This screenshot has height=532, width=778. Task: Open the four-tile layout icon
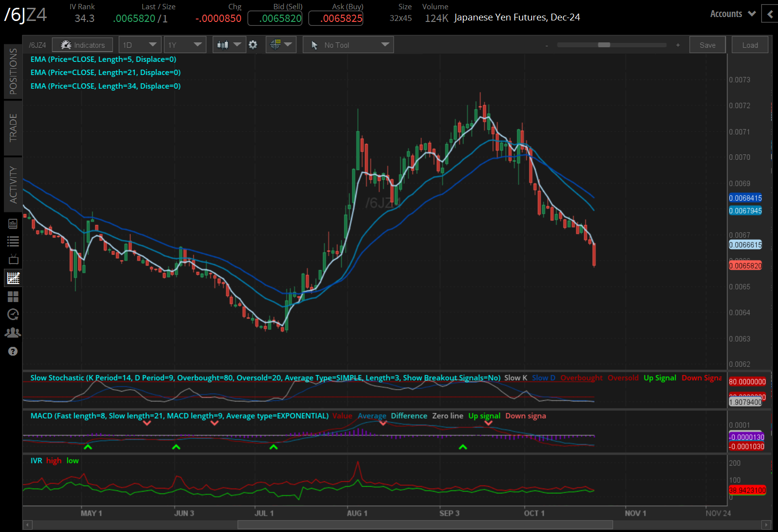(x=13, y=297)
